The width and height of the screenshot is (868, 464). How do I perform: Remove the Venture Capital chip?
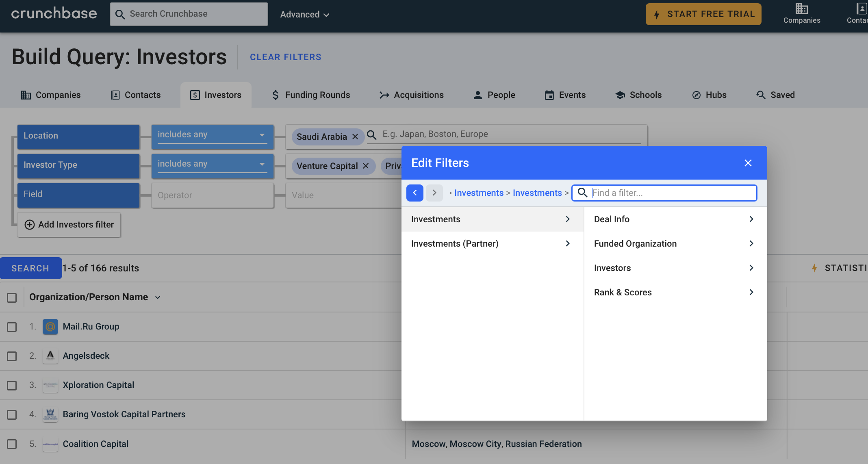coord(366,166)
